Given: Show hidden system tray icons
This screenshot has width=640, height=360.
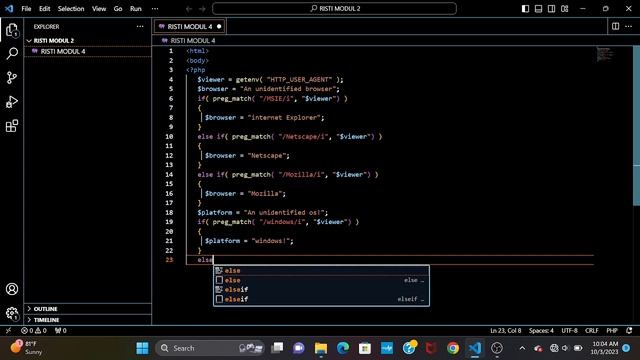Looking at the screenshot, I should point(522,348).
